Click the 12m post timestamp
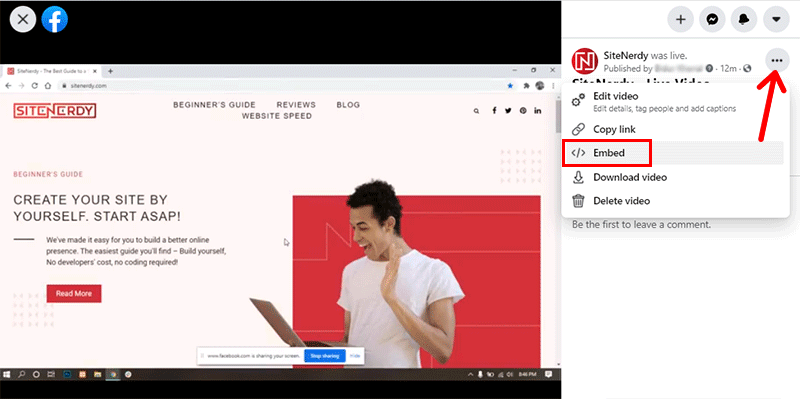The image size is (800, 399). pos(728,68)
